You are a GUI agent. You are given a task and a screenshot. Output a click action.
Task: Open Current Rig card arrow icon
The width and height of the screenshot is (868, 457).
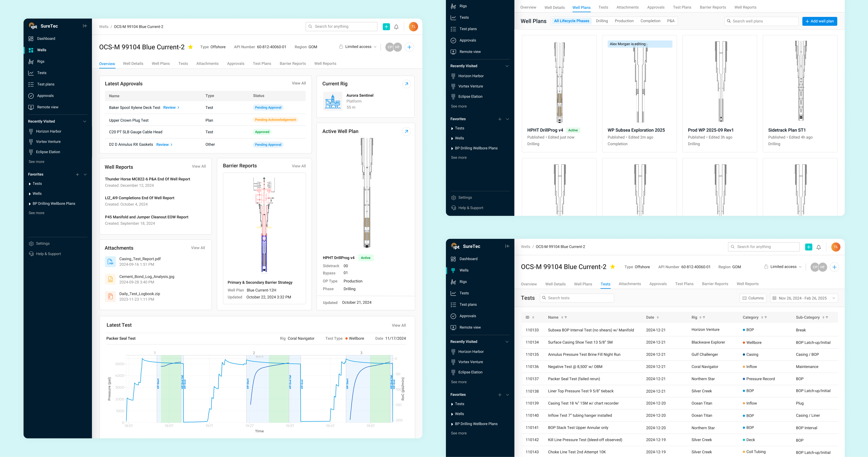click(406, 84)
